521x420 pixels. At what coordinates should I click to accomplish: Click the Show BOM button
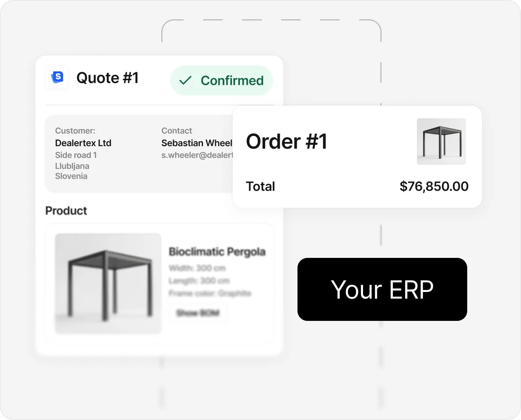coord(198,313)
